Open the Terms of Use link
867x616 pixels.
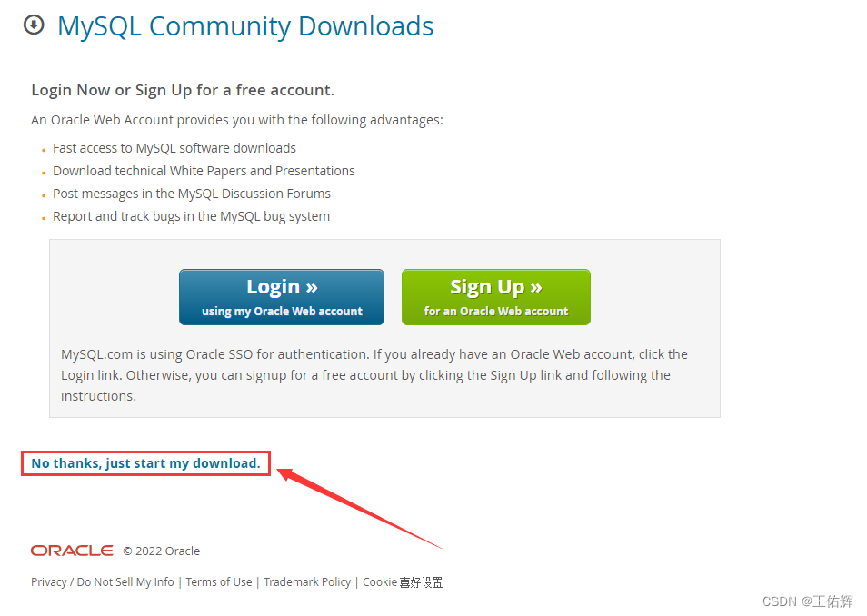pyautogui.click(x=219, y=582)
